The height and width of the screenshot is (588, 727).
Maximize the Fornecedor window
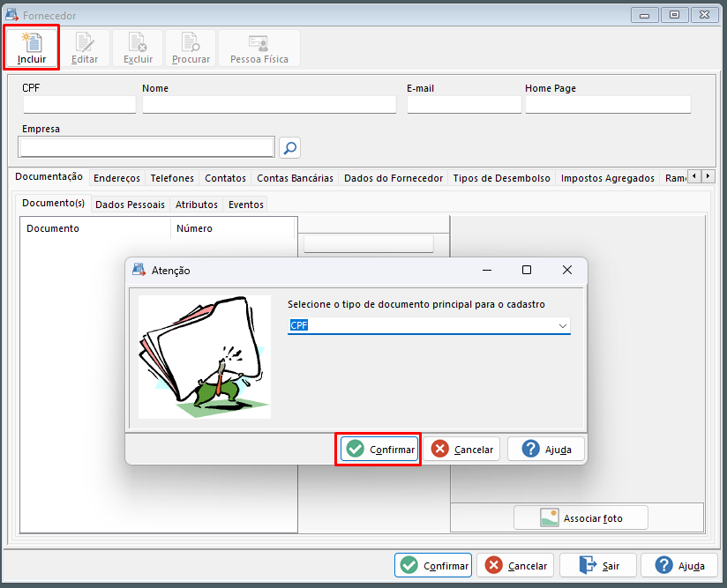(675, 15)
